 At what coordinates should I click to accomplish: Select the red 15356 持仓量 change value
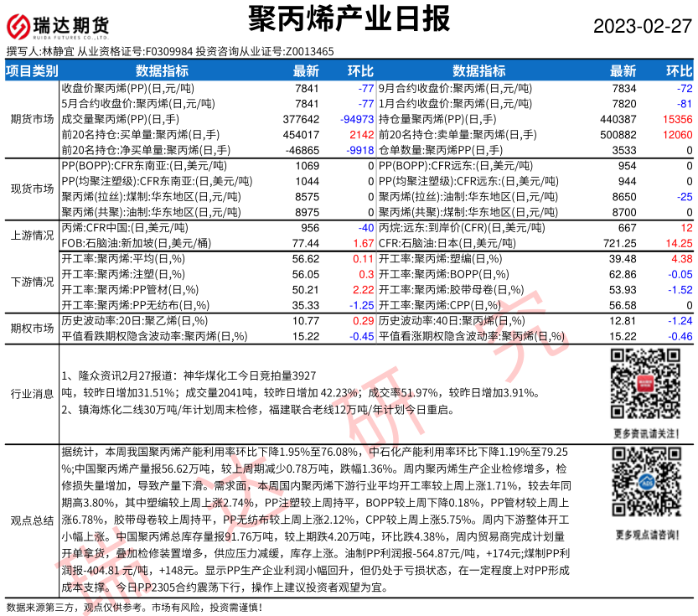676,119
